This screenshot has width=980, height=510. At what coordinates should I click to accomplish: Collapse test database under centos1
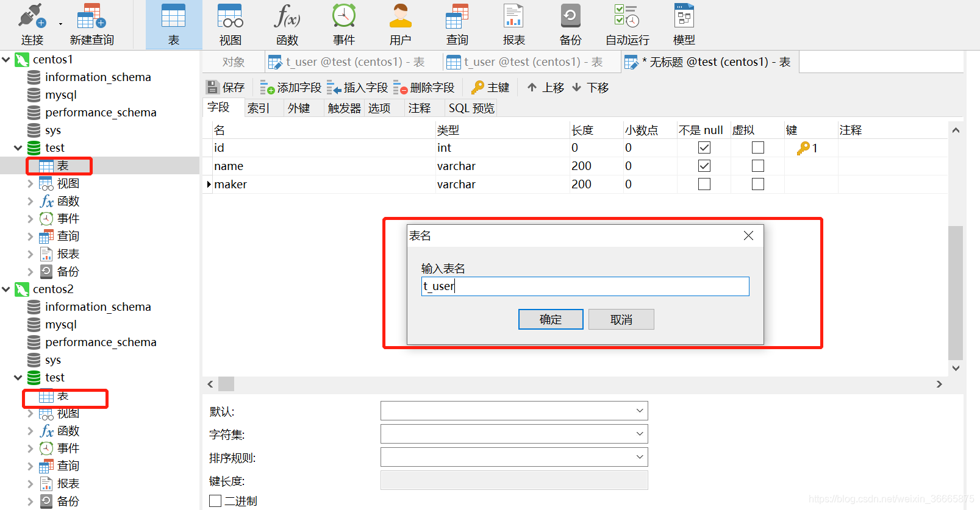point(18,148)
